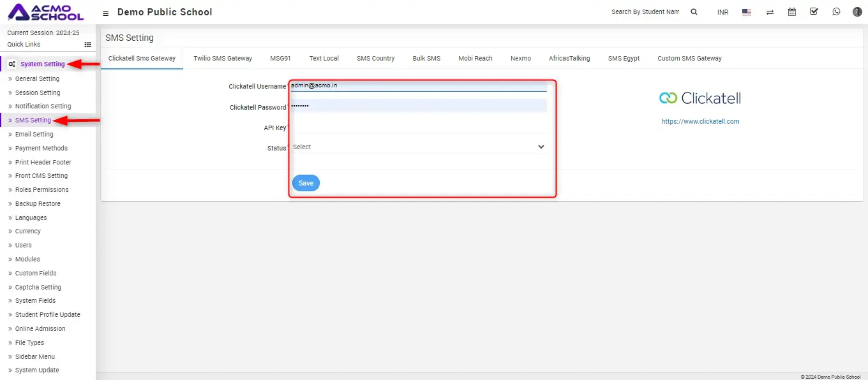
Task: Switch to the Twilio SMS Gateway tab
Action: [x=223, y=58]
